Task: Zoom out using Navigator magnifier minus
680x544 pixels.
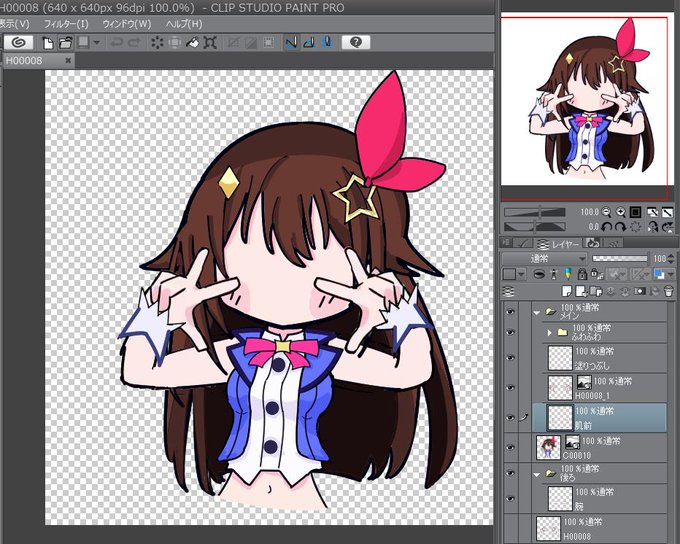Action: (x=607, y=212)
